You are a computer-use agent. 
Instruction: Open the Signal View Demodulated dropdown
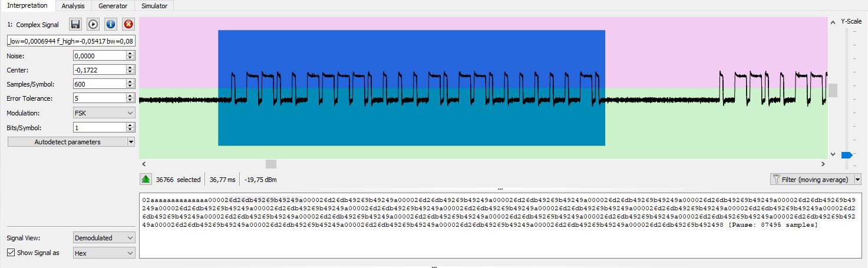(104, 238)
